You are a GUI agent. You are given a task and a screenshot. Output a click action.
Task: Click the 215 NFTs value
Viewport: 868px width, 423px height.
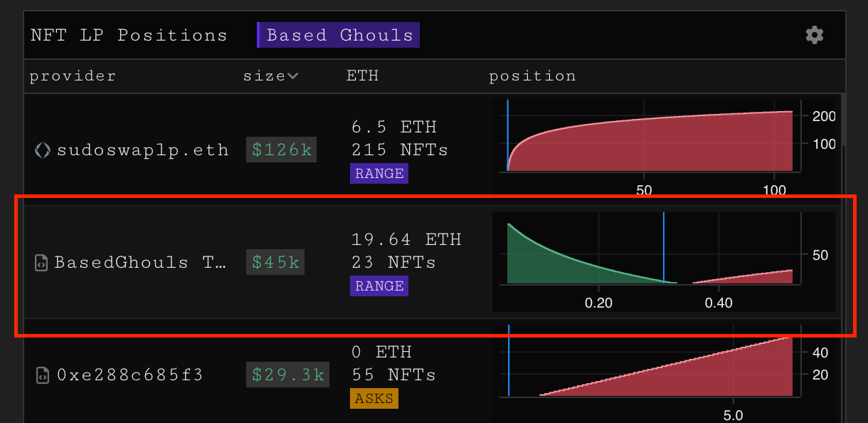[x=400, y=150]
